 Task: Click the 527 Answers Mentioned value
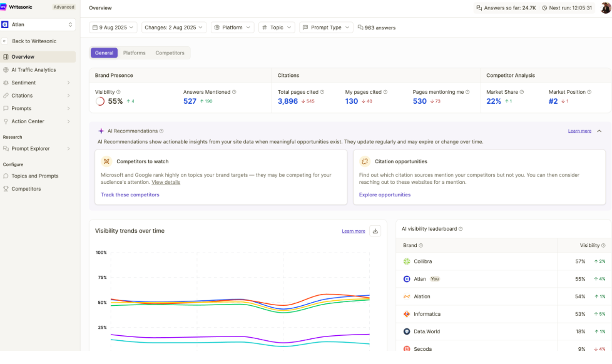click(x=190, y=101)
